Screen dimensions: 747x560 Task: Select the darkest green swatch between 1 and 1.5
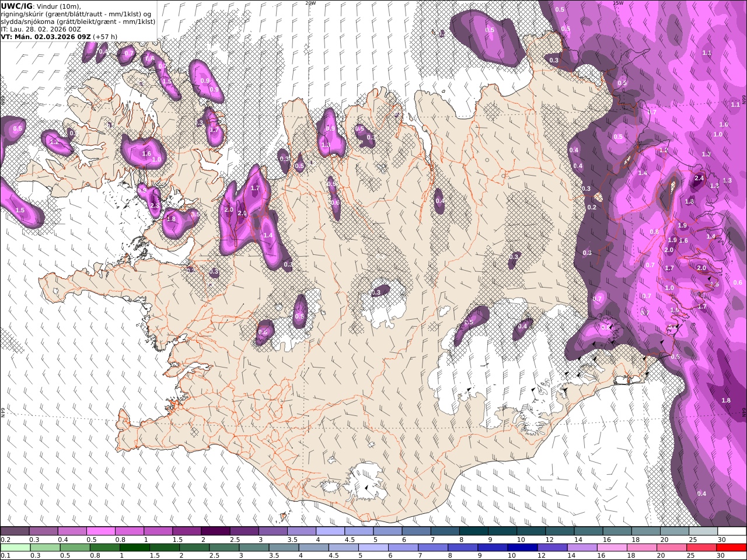[134, 548]
